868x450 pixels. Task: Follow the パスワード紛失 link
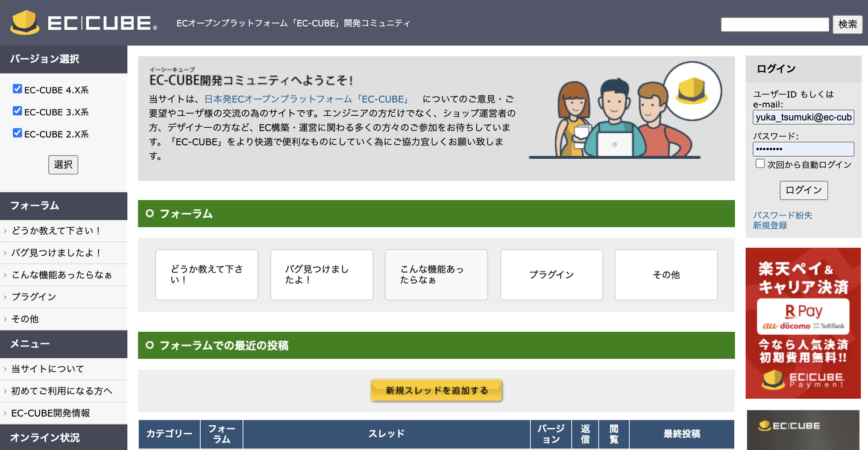pos(782,215)
